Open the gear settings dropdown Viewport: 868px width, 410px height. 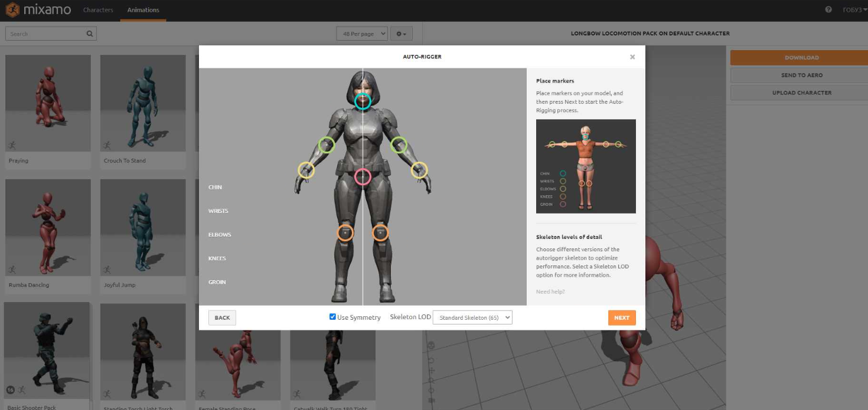point(402,34)
